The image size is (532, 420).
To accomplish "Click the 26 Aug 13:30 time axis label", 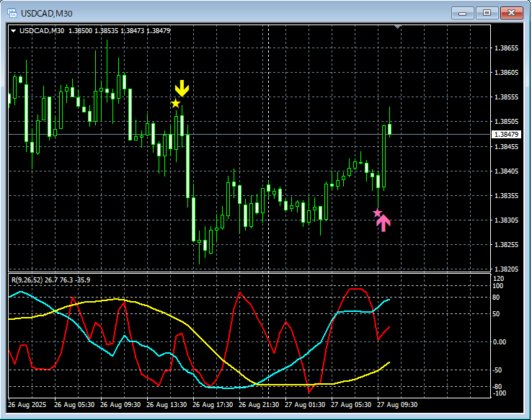I will pos(167,405).
